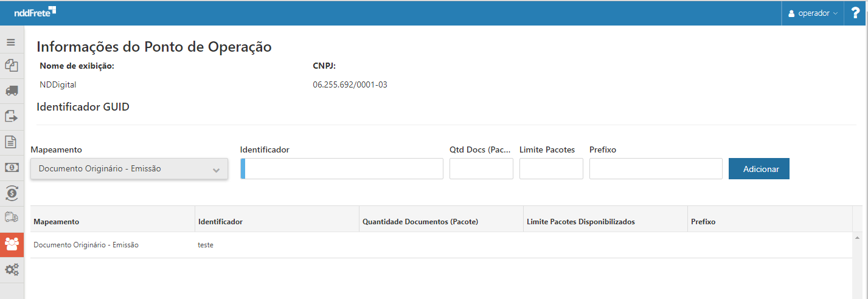Viewport: 868px width, 299px height.
Task: Expand the Mapeamento dropdown
Action: pos(129,169)
